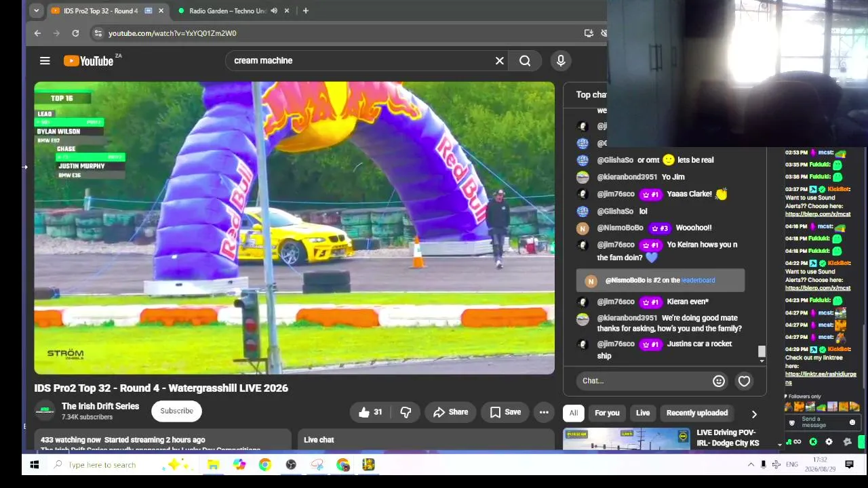Open the Kick chat emote picker
The width and height of the screenshot is (868, 488).
coord(852,422)
